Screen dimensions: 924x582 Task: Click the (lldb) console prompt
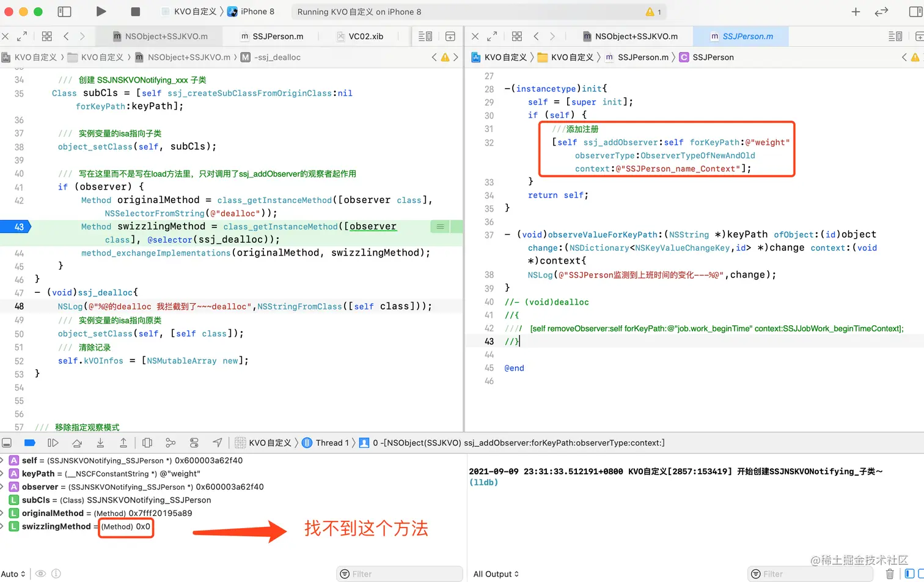tap(483, 482)
